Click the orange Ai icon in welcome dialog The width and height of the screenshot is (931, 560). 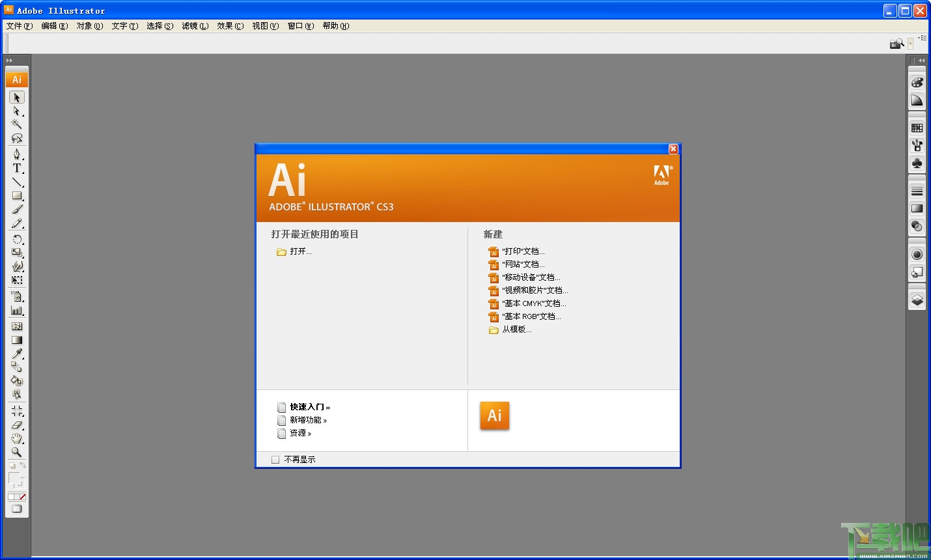click(494, 415)
